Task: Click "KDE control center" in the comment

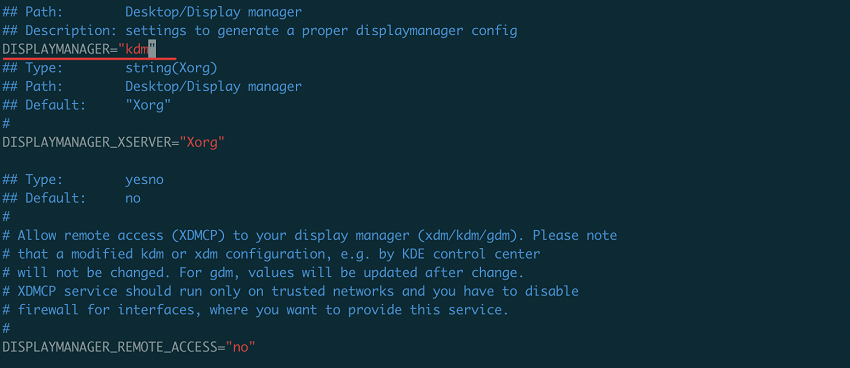Action: click(471, 254)
